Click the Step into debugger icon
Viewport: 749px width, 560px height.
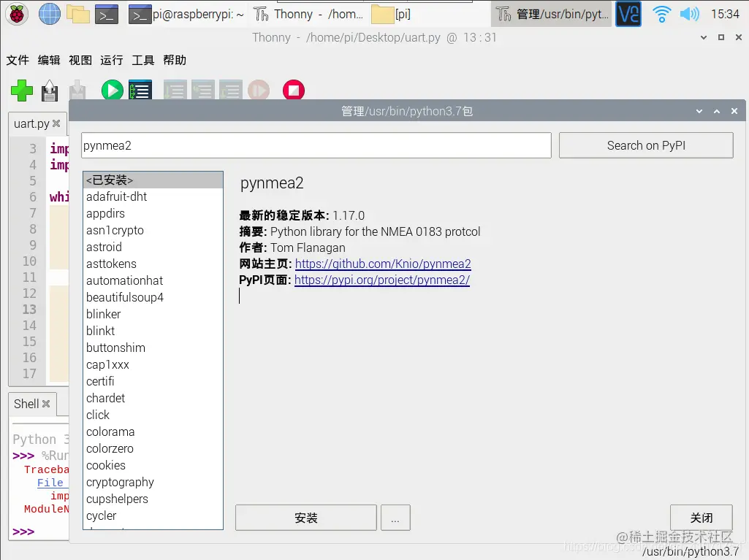(203, 91)
